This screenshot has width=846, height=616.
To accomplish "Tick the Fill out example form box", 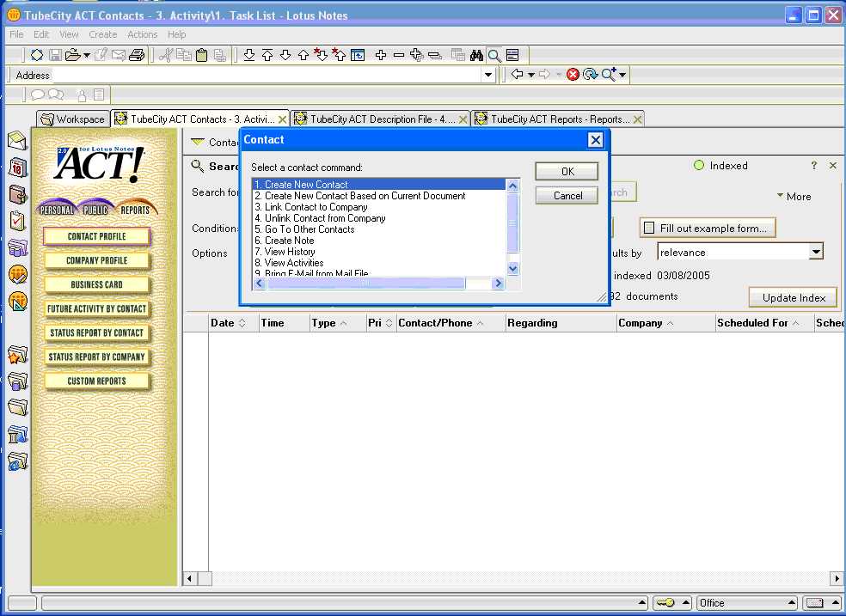I will click(649, 228).
